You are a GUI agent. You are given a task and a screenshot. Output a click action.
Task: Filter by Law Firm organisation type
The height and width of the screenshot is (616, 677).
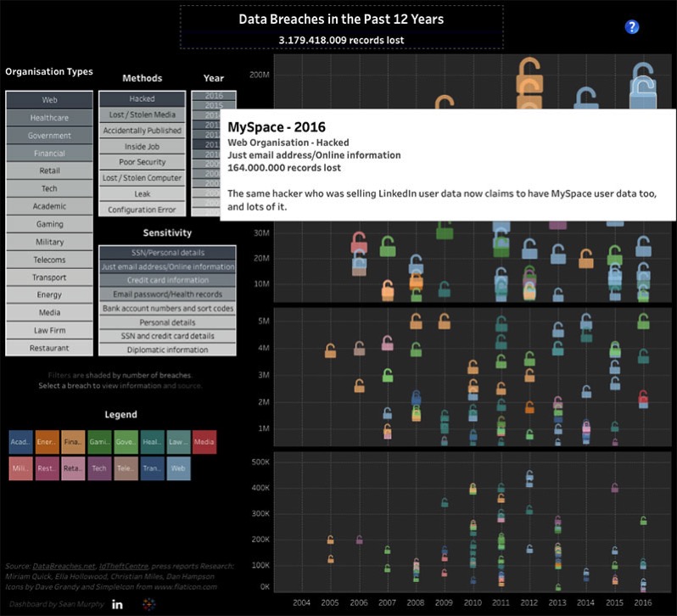[49, 330]
